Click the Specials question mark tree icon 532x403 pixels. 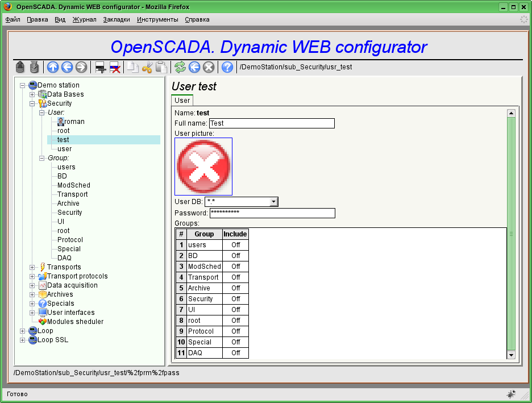pyautogui.click(x=43, y=304)
